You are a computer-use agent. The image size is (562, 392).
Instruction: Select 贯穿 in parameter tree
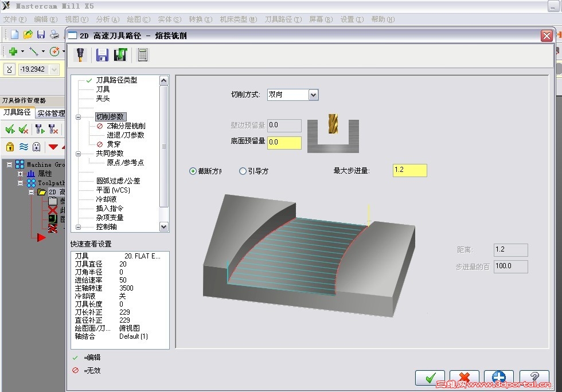coord(114,144)
